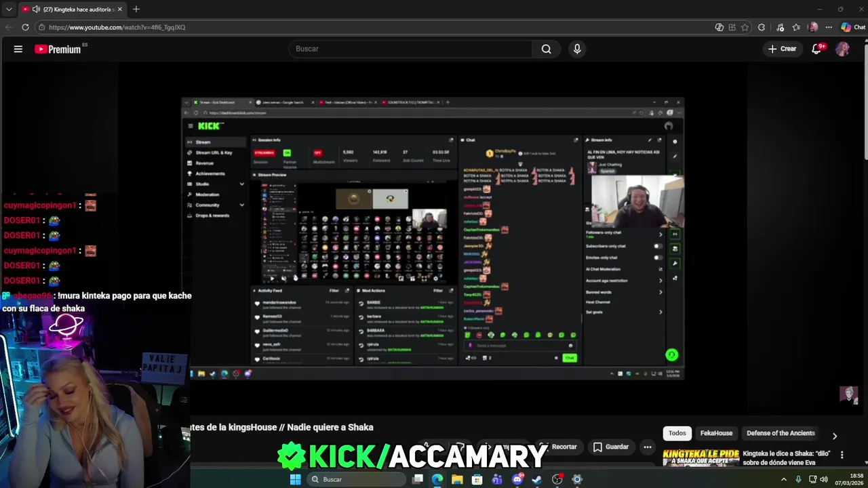Show next chips with right chevron
This screenshot has height=488, width=868.
835,436
